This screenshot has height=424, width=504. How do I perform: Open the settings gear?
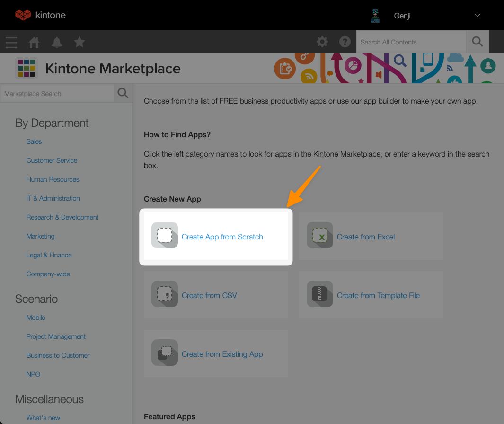point(322,42)
